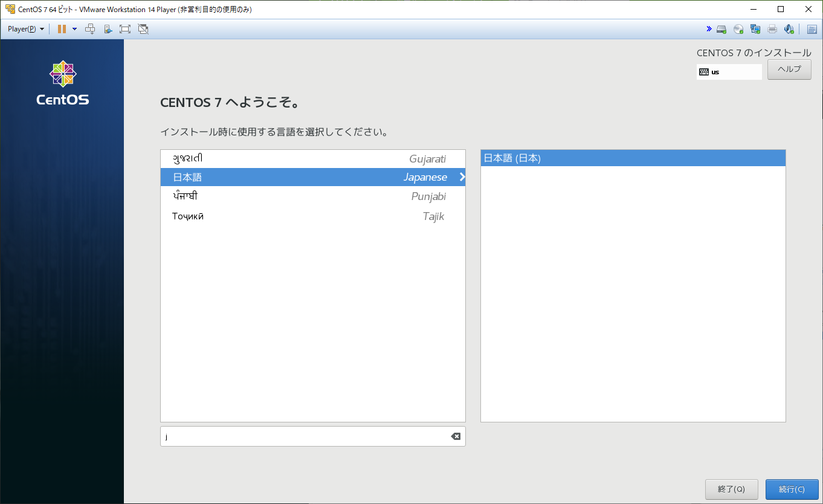
Task: Minimize the VMware Player window
Action: point(753,9)
